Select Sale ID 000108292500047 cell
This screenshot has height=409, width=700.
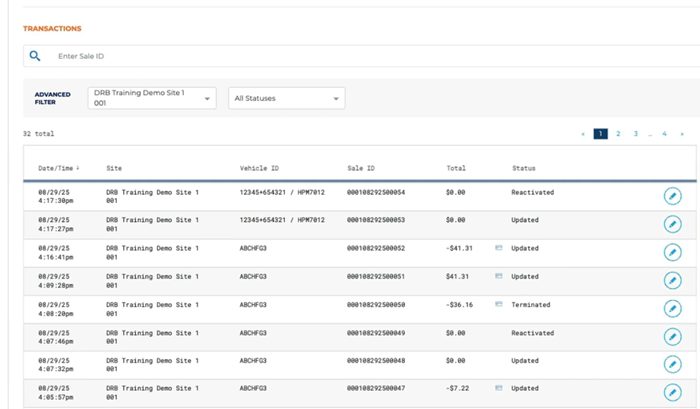pyautogui.click(x=376, y=388)
